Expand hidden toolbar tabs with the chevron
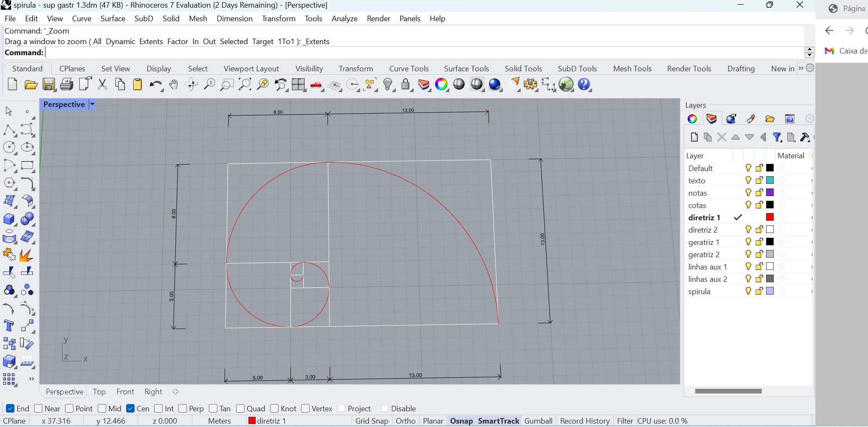868x427 pixels. (x=801, y=68)
